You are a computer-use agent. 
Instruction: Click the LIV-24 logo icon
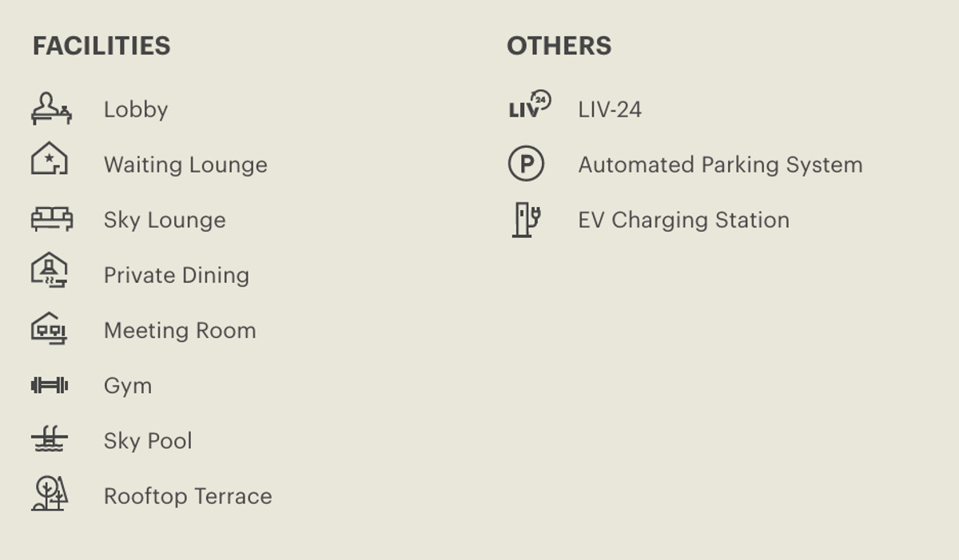coord(529,105)
